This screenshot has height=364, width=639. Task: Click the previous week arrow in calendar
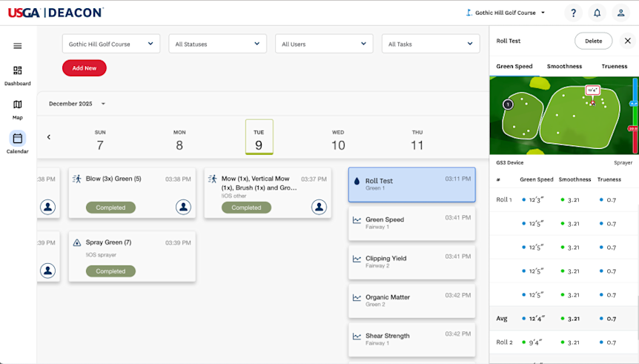tap(49, 137)
